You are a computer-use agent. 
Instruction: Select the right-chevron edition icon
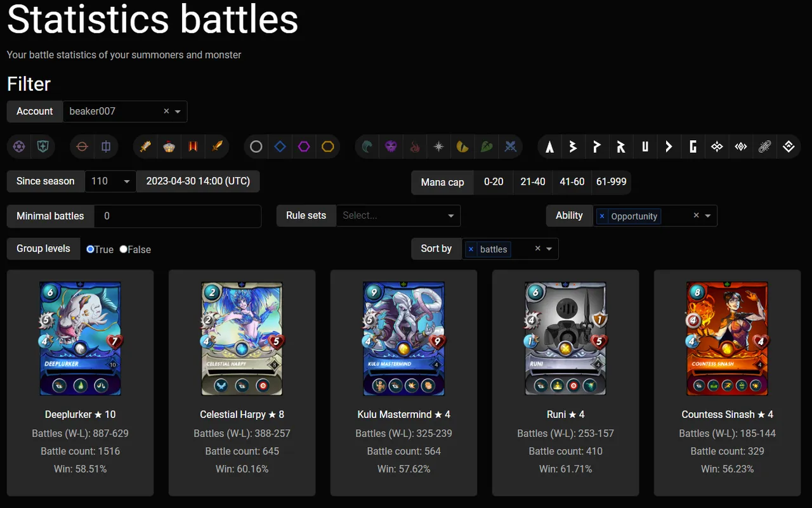tap(669, 147)
